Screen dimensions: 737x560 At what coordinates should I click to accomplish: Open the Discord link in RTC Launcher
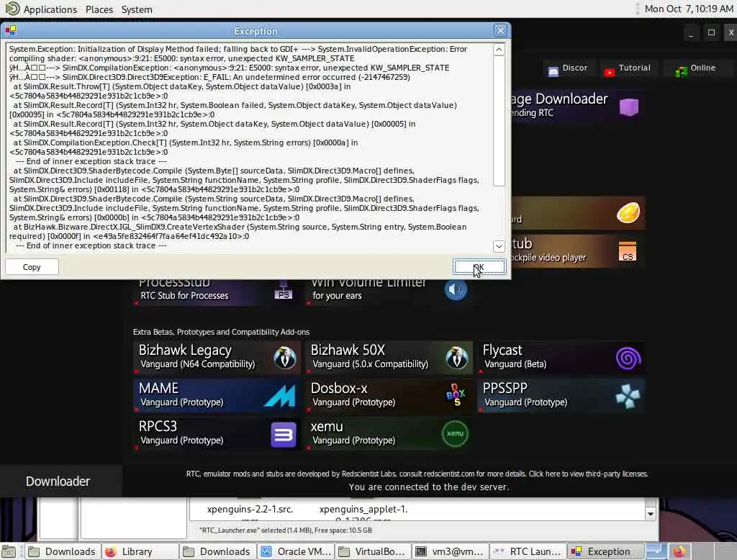(x=568, y=68)
